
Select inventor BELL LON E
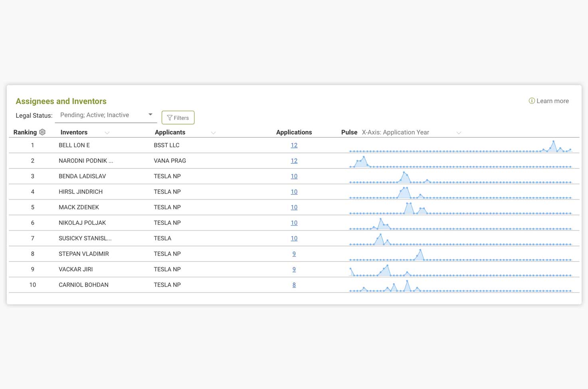[x=74, y=145]
